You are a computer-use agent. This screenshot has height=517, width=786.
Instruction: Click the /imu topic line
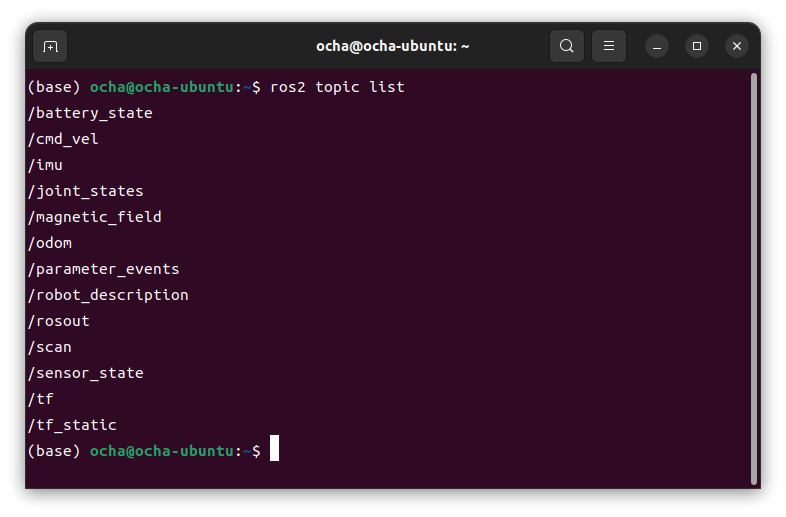[46, 165]
